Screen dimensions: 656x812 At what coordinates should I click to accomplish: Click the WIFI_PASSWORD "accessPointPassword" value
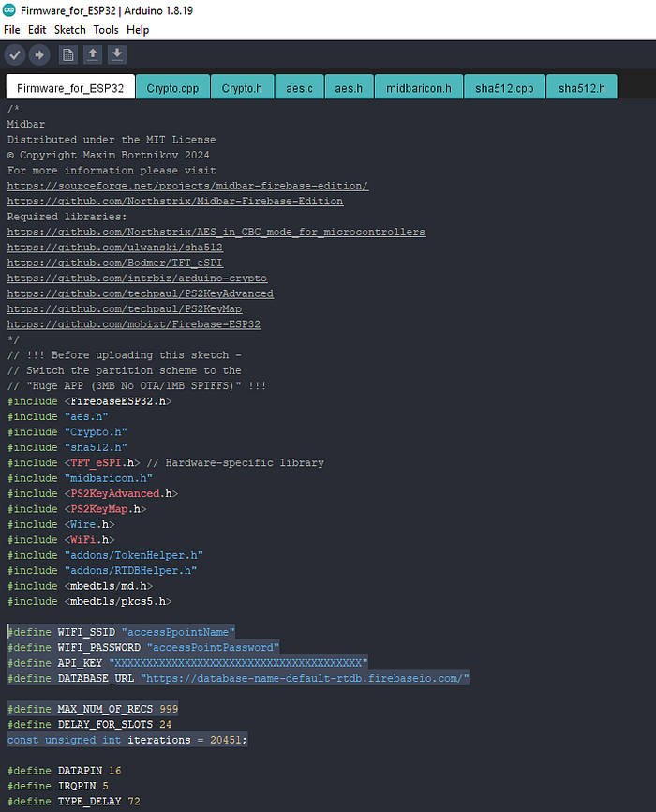(x=213, y=647)
